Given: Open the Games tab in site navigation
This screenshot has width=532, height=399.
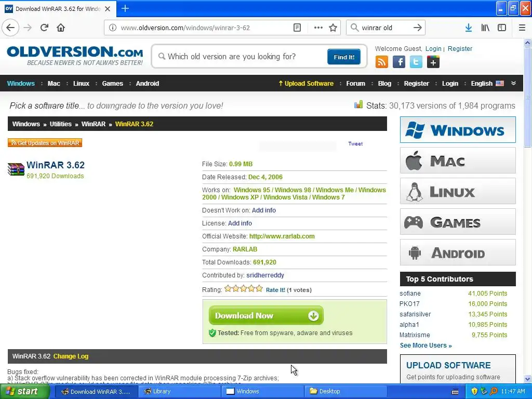Looking at the screenshot, I should tap(112, 84).
